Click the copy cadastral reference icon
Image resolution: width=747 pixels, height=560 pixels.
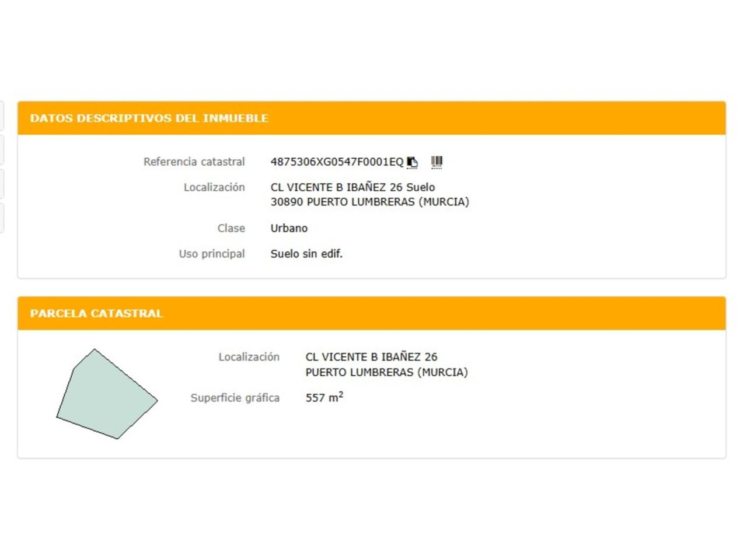(x=413, y=162)
